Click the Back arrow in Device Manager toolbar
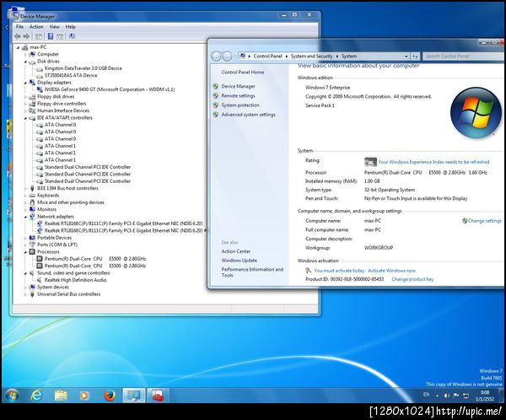This screenshot has width=506, height=420. pos(18,36)
